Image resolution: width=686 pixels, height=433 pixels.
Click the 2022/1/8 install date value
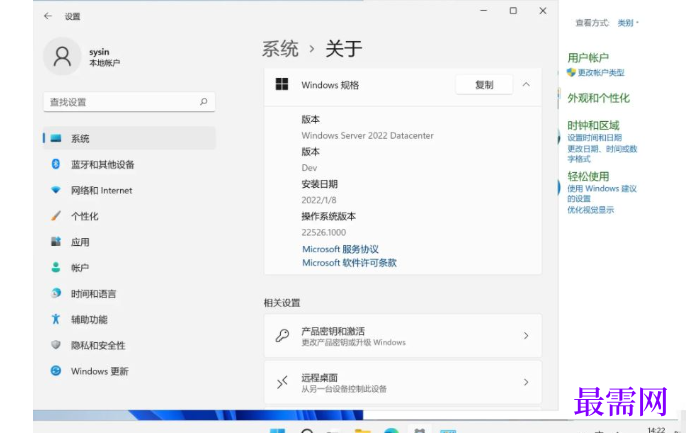[x=319, y=200]
